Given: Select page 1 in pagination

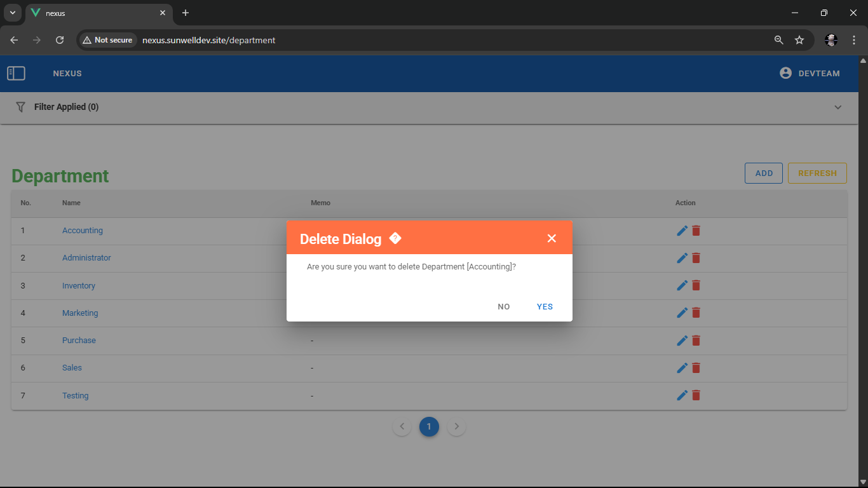Looking at the screenshot, I should [429, 426].
